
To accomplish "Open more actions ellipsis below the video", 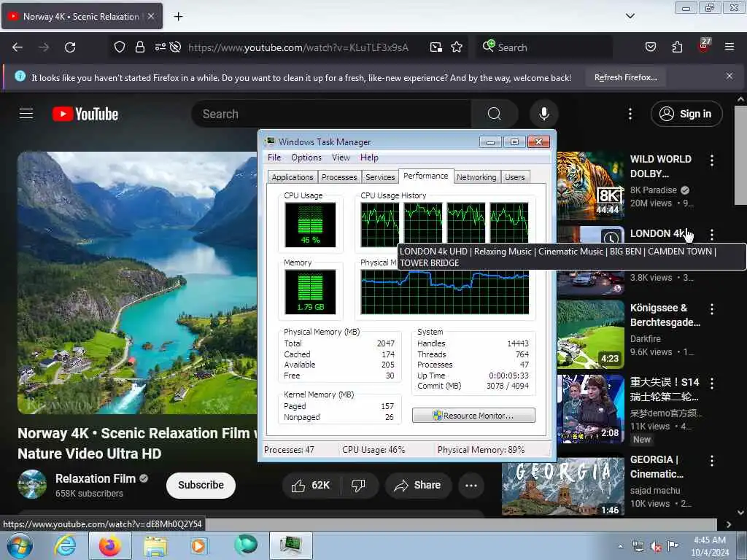I will (x=471, y=485).
